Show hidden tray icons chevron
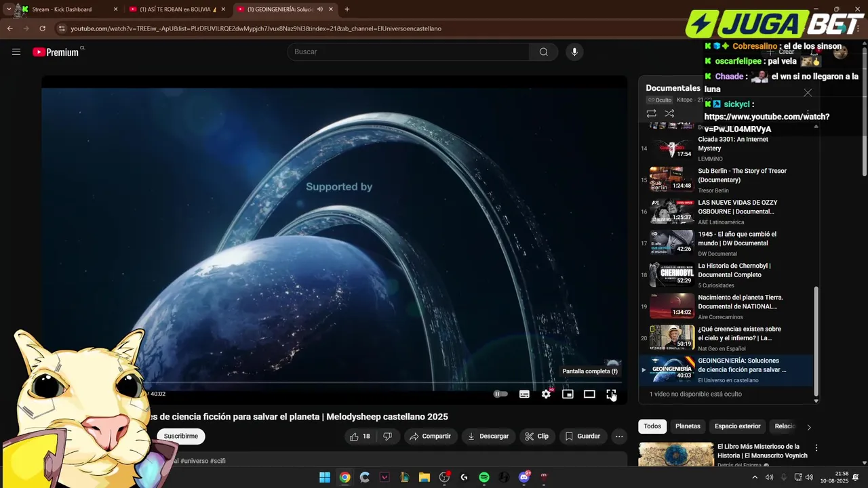Image resolution: width=868 pixels, height=488 pixels. [755, 477]
